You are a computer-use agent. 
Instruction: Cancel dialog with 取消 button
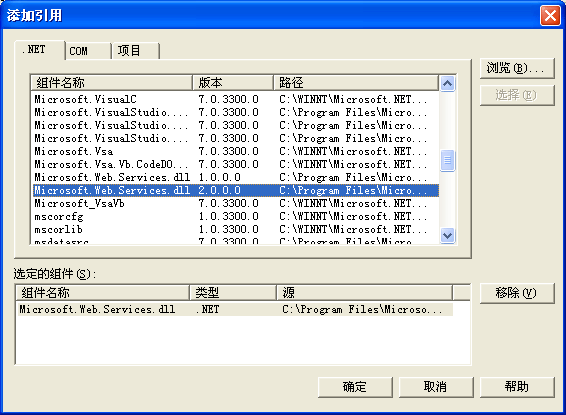pyautogui.click(x=436, y=387)
